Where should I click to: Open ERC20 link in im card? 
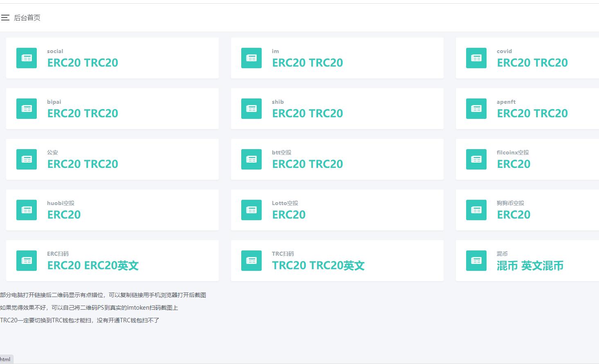point(289,63)
